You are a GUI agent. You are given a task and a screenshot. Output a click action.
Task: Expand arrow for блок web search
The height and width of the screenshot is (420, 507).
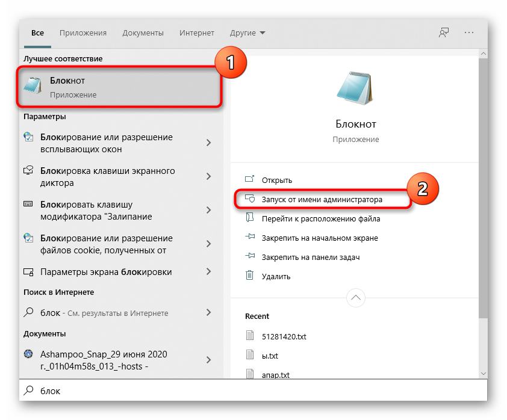point(208,312)
